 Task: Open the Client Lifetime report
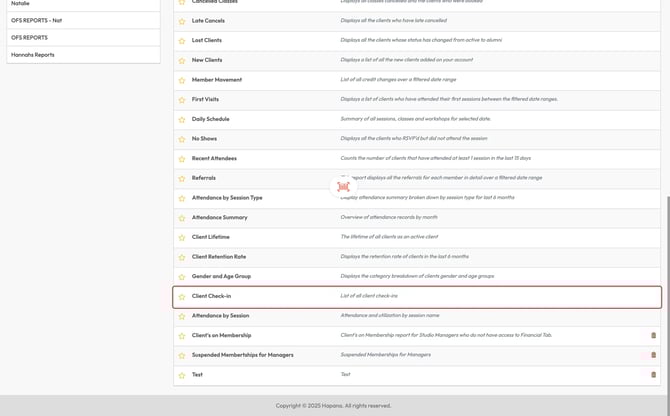pyautogui.click(x=210, y=237)
